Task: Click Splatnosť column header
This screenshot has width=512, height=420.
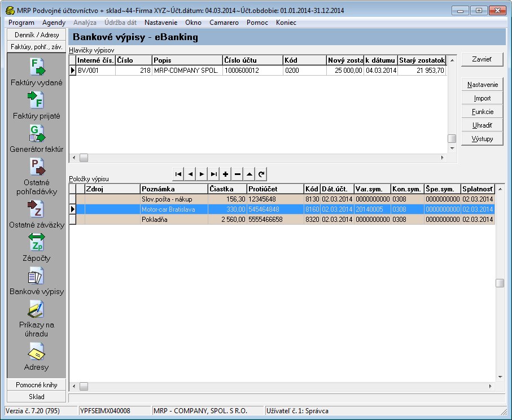Action: (x=478, y=189)
